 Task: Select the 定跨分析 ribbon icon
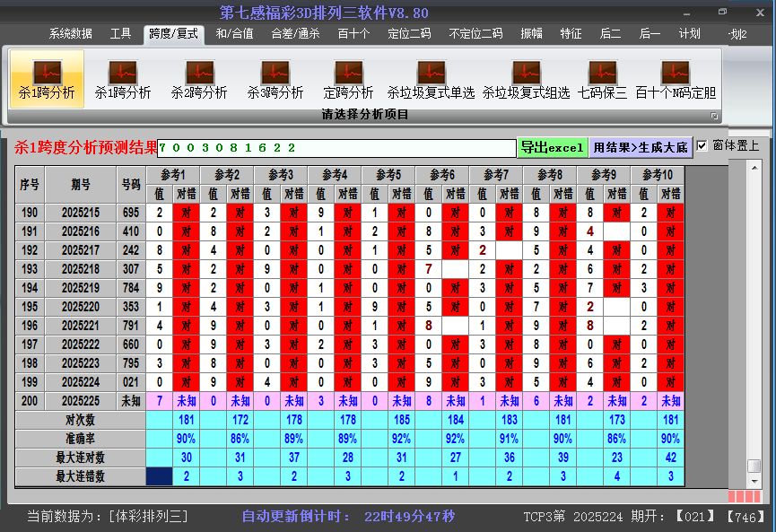(348, 79)
